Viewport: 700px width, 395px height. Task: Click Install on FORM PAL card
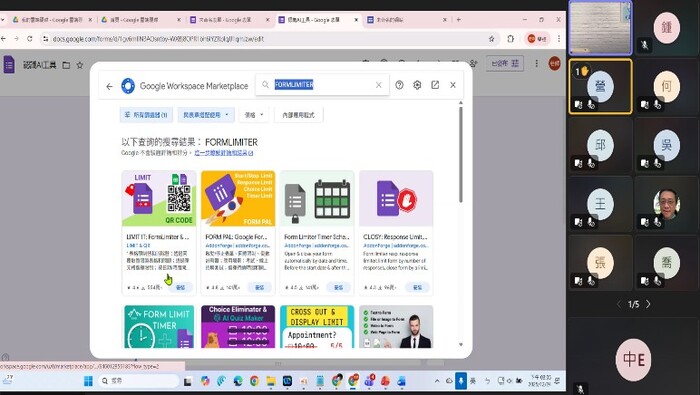click(x=259, y=287)
